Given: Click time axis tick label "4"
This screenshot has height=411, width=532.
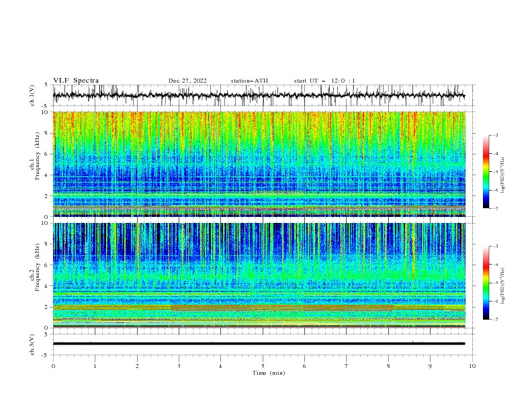Looking at the screenshot, I should click(221, 366).
